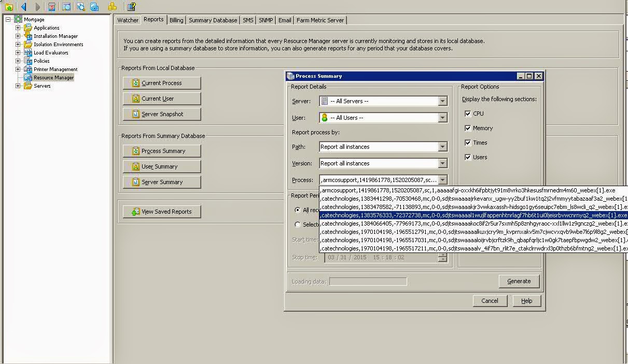Click the Servers folder icon

click(x=28, y=86)
